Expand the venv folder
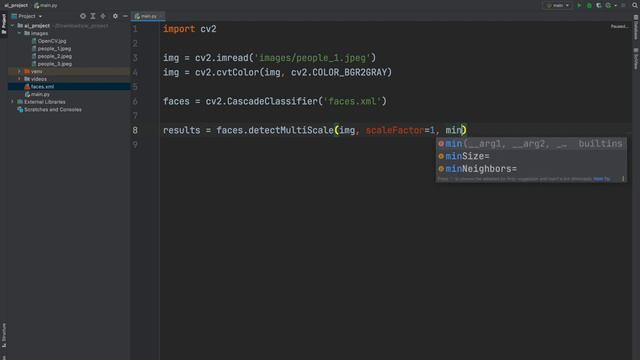Viewport: 640px width, 360px height. click(19, 71)
